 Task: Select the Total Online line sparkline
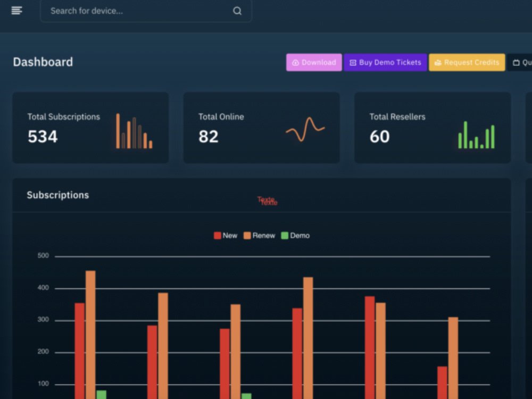click(x=305, y=129)
